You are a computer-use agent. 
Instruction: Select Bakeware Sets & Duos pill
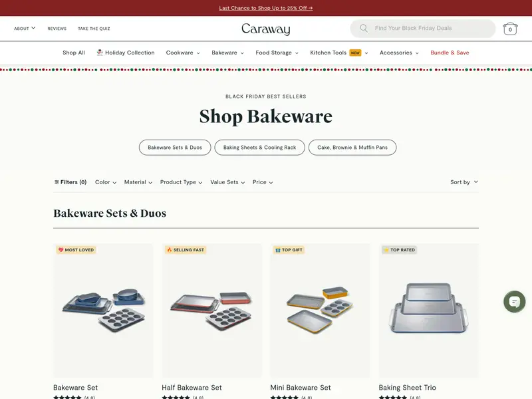click(175, 148)
